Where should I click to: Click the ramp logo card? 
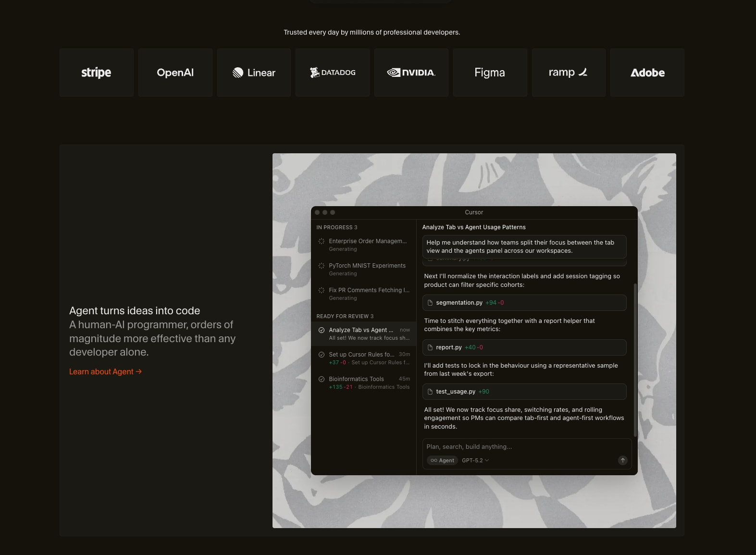coord(569,73)
